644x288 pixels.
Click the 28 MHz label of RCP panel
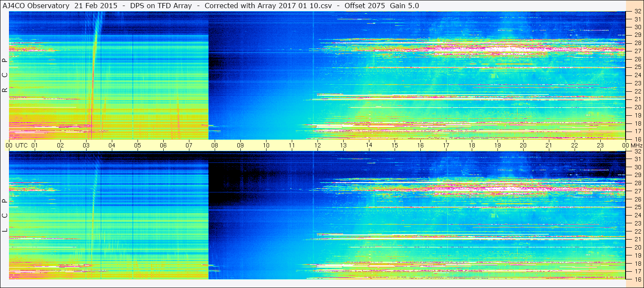637,43
